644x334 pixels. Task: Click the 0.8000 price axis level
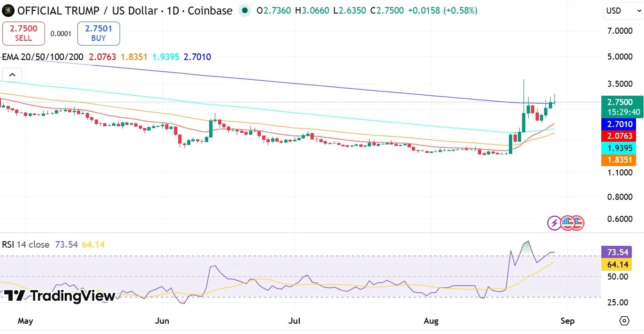[620, 197]
